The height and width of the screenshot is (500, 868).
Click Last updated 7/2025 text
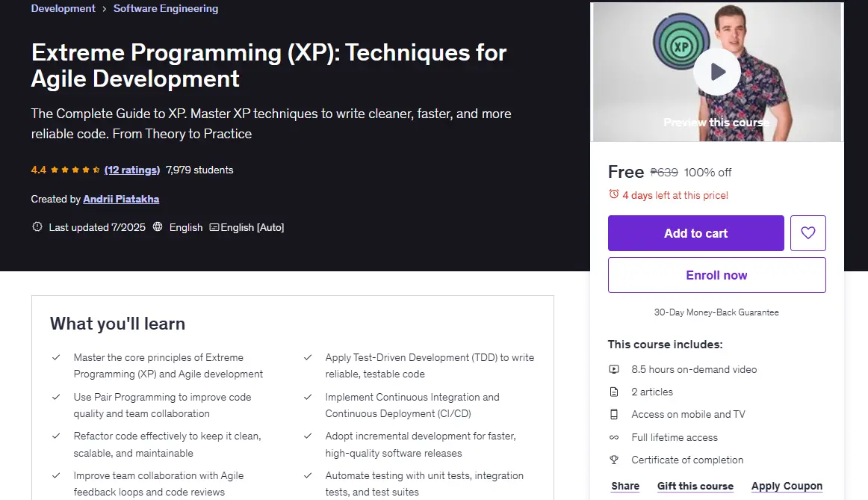point(97,227)
